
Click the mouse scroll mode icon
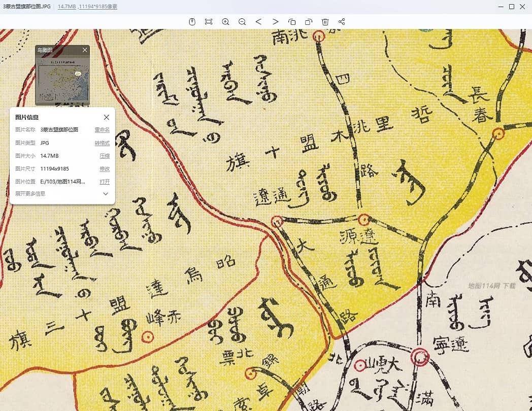tap(192, 22)
